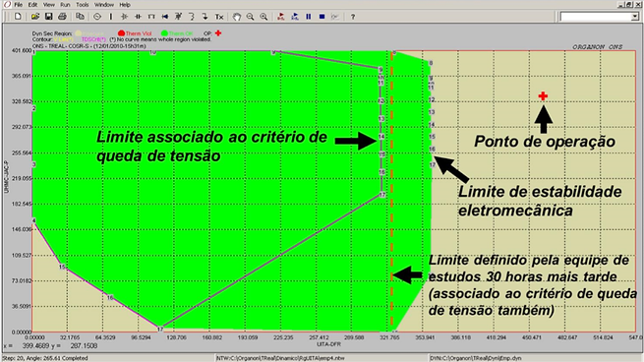644x362 pixels.
Task: Open the Window menu
Action: [104, 5]
